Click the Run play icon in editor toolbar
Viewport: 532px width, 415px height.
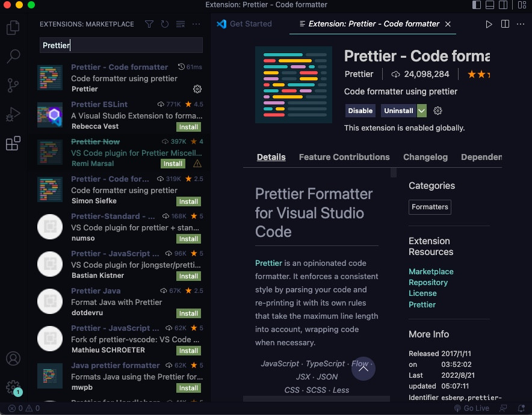[x=489, y=24]
